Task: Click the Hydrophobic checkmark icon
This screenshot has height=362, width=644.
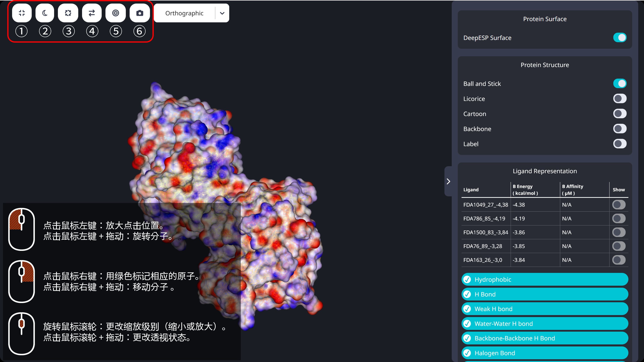Action: [467, 279]
